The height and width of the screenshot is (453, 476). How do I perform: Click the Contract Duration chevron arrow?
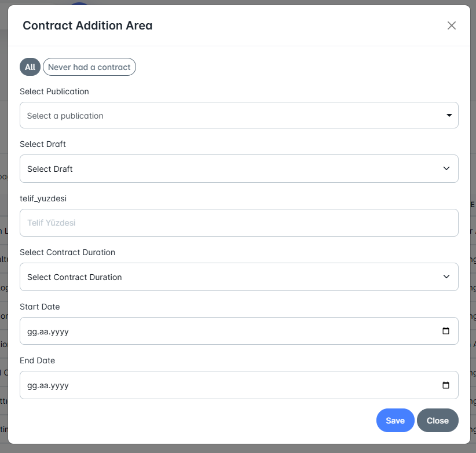[x=446, y=277]
